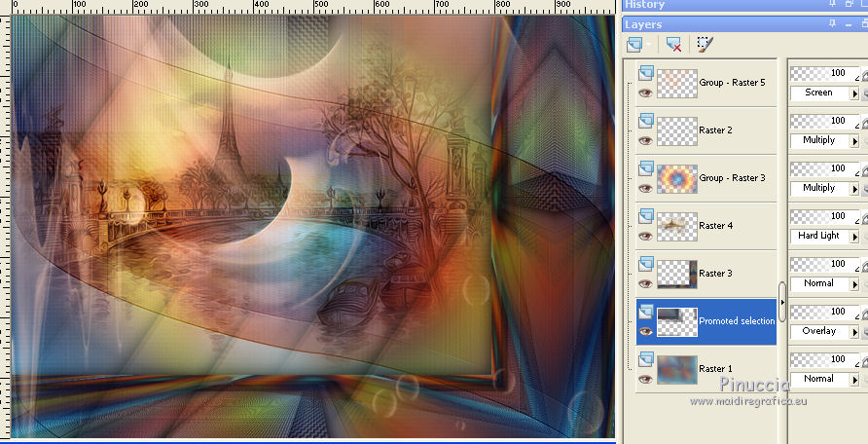
Task: Select the layer named Raster 3
Action: click(x=715, y=273)
